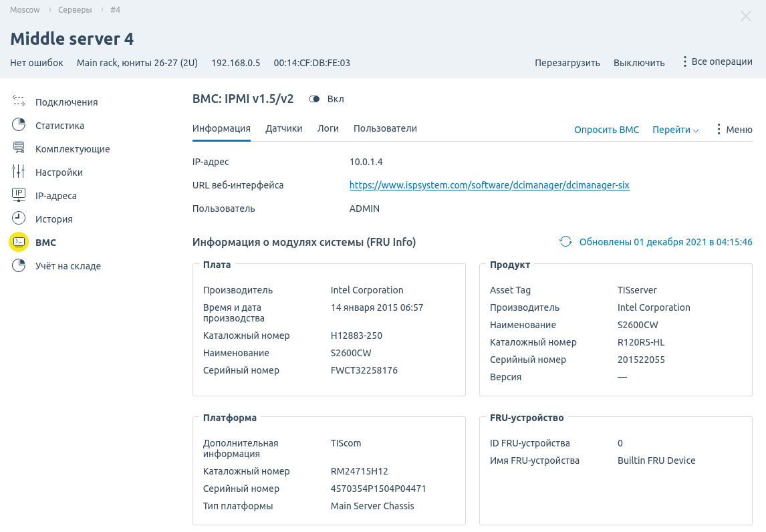The width and height of the screenshot is (766, 532).
Task: Open the Все операции three-dot icon
Action: pyautogui.click(x=685, y=61)
